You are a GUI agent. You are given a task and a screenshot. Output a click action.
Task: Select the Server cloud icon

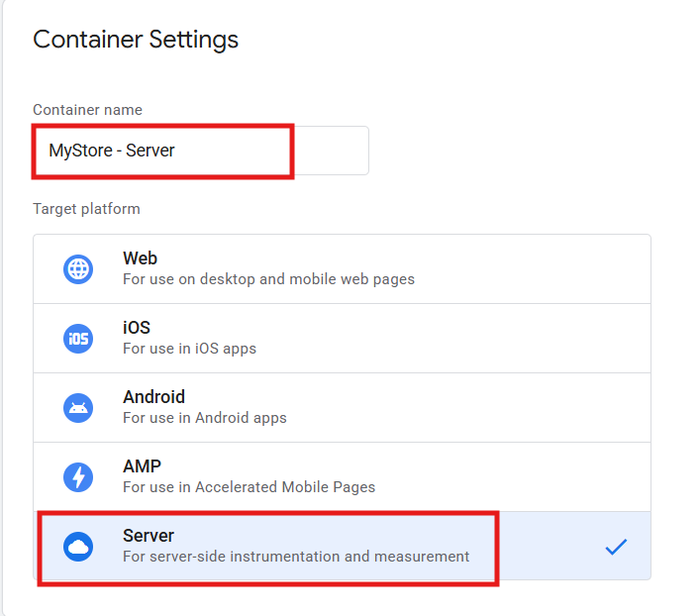tap(78, 547)
